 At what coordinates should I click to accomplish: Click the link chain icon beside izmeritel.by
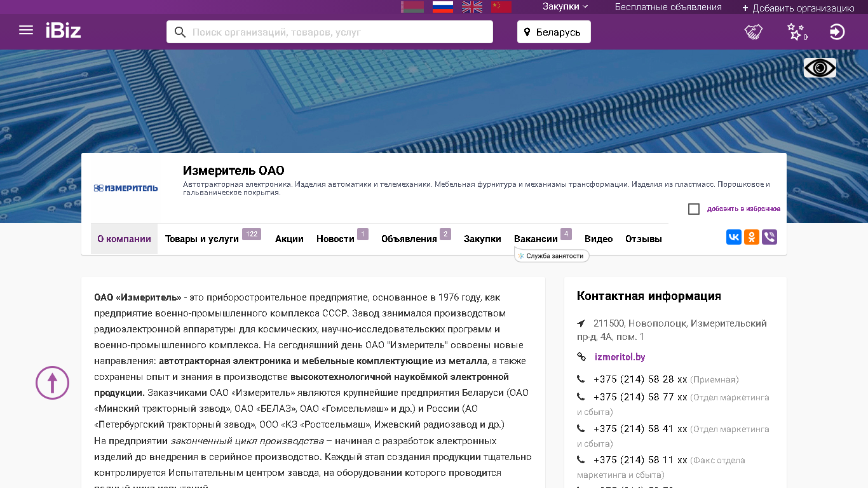coord(581,357)
